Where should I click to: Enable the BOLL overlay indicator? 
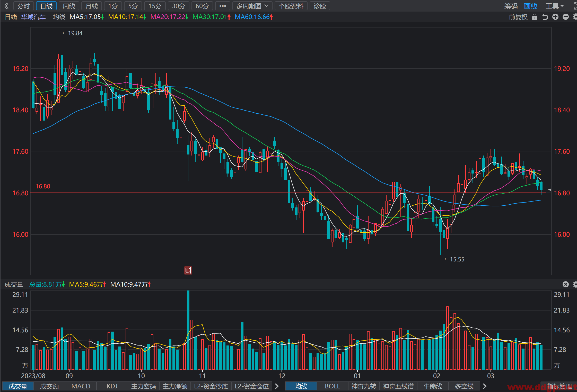coord(332,386)
